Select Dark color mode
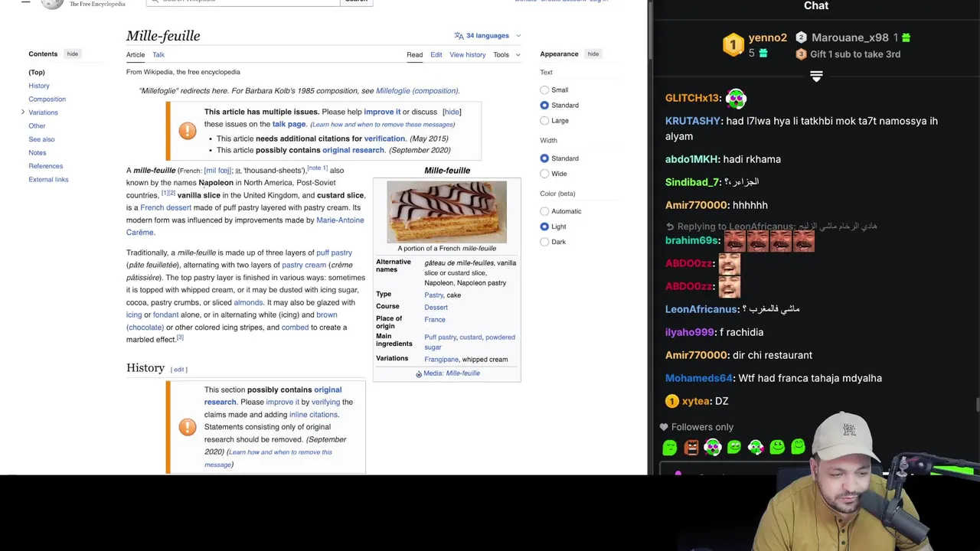The height and width of the screenshot is (551, 980). tap(544, 242)
